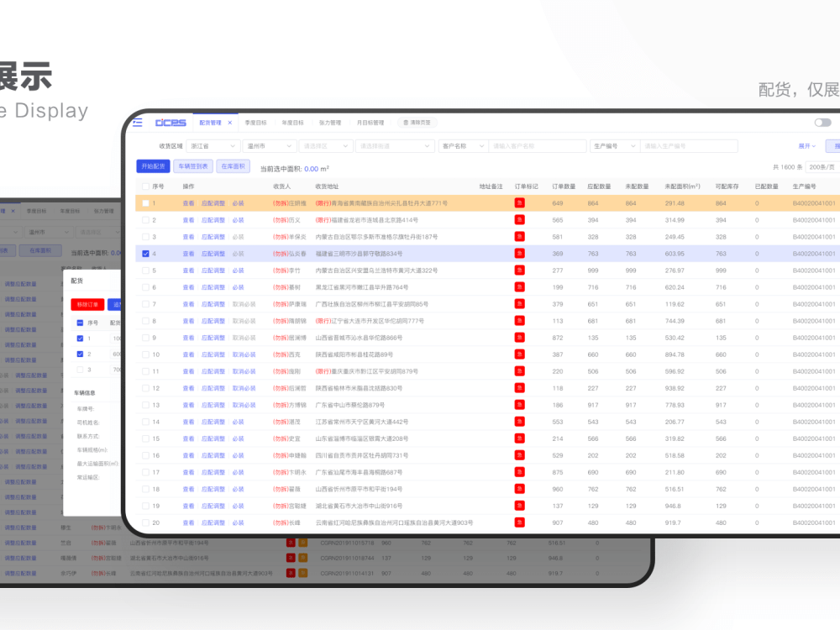Open the 请选择区 district dropdown
The width and height of the screenshot is (840, 630).
(326, 145)
